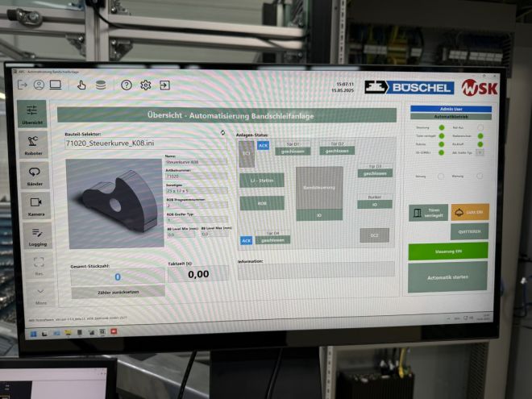Click the Tür D3 geschlossen status

[375, 173]
